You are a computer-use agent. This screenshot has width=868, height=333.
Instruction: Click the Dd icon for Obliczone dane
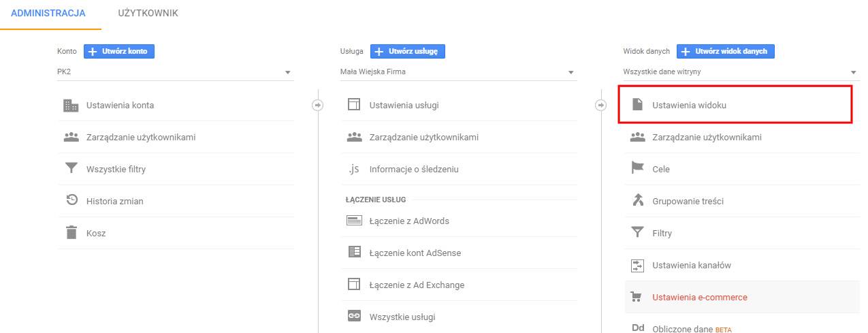pyautogui.click(x=637, y=328)
